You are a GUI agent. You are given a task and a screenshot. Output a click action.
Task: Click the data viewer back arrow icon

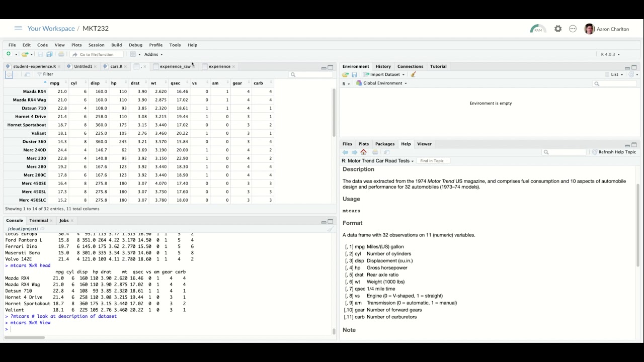(x=9, y=74)
